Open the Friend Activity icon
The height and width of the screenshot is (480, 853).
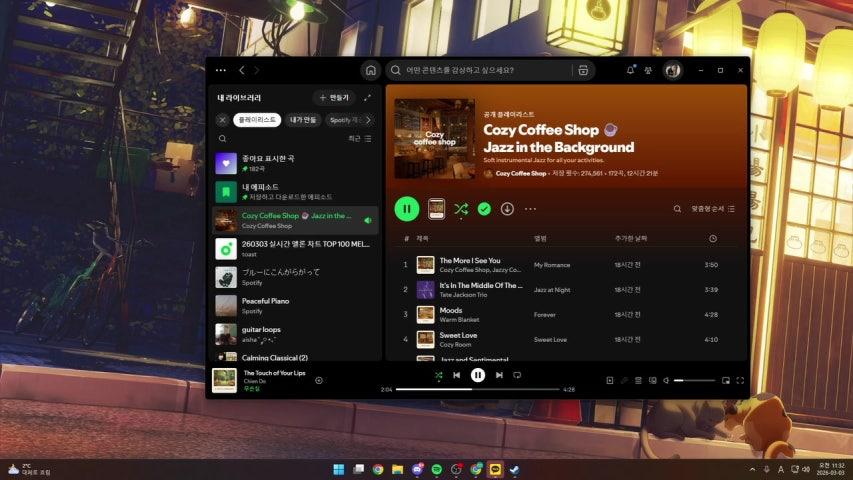coord(649,70)
